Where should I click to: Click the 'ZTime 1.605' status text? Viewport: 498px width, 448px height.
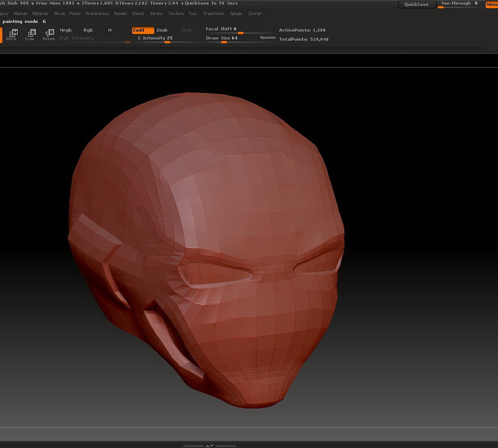pos(97,3)
